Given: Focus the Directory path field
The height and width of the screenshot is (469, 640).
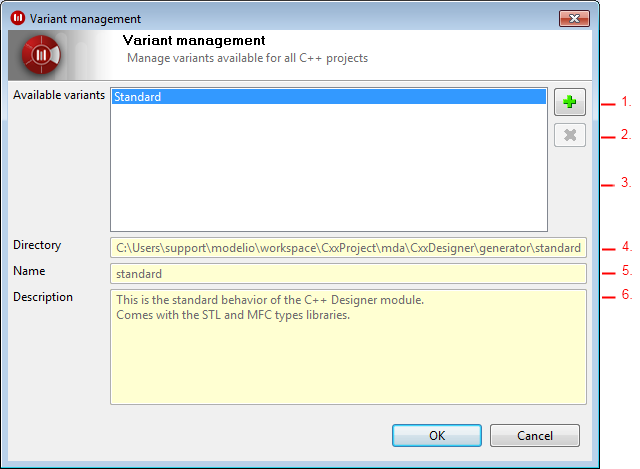Looking at the screenshot, I should (x=348, y=248).
